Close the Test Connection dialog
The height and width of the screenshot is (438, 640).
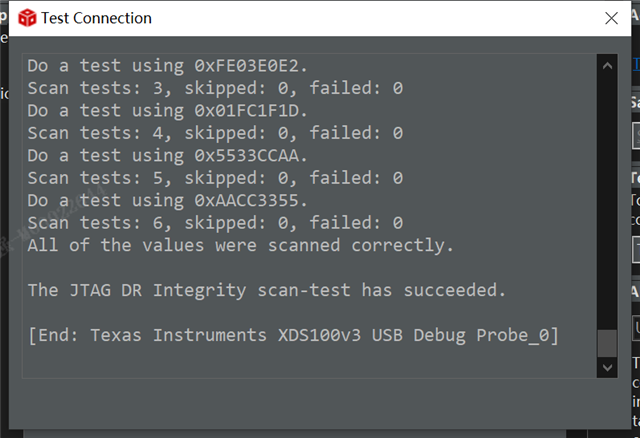[611, 18]
